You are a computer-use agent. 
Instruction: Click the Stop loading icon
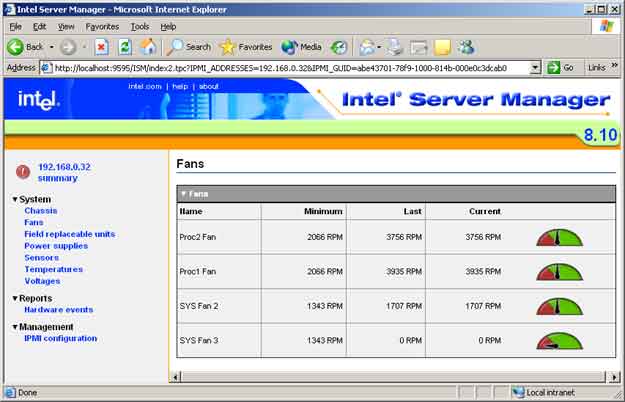pyautogui.click(x=101, y=46)
